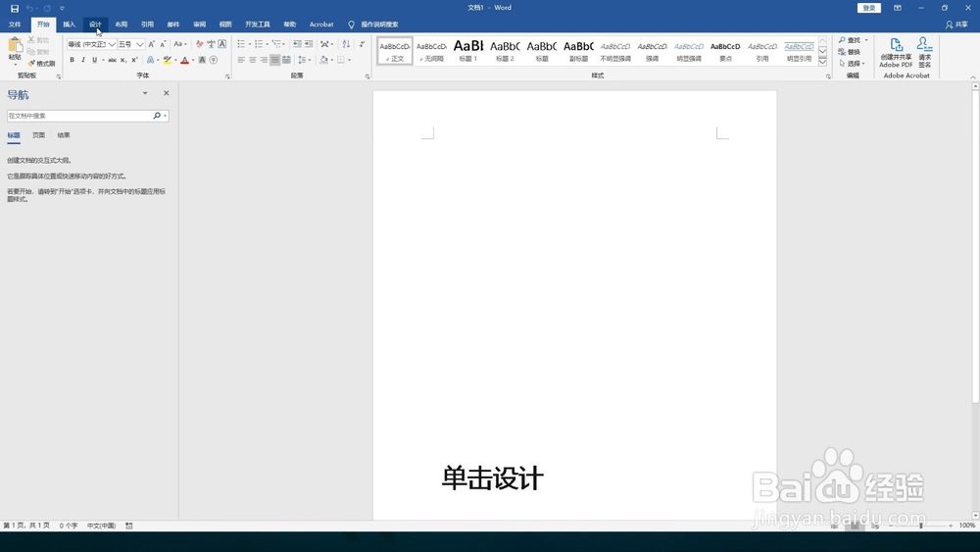The width and height of the screenshot is (980, 552).
Task: Toggle subscript (x₂) formatting
Action: coord(123,60)
